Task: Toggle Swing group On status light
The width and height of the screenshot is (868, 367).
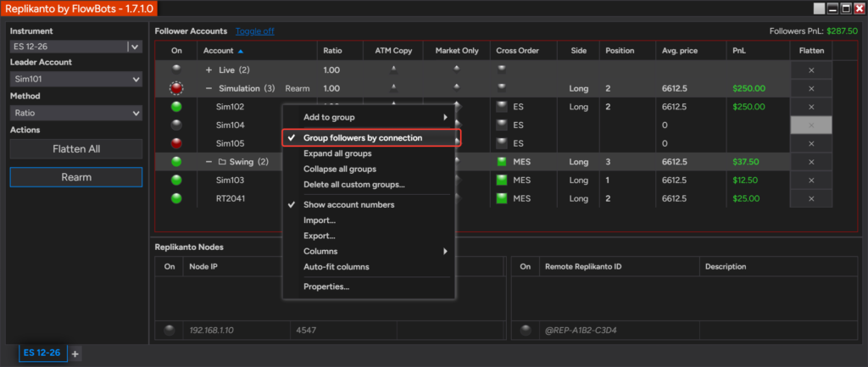Action: (176, 162)
